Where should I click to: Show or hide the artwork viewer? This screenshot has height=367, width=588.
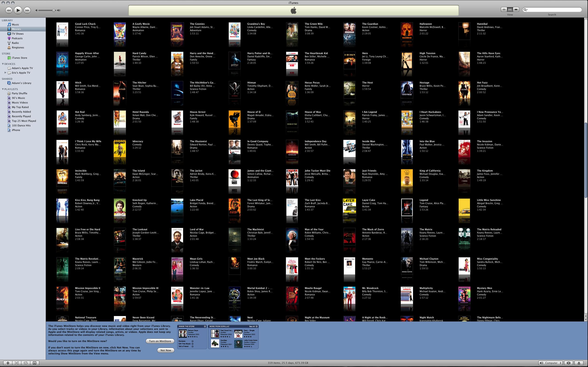[34, 363]
